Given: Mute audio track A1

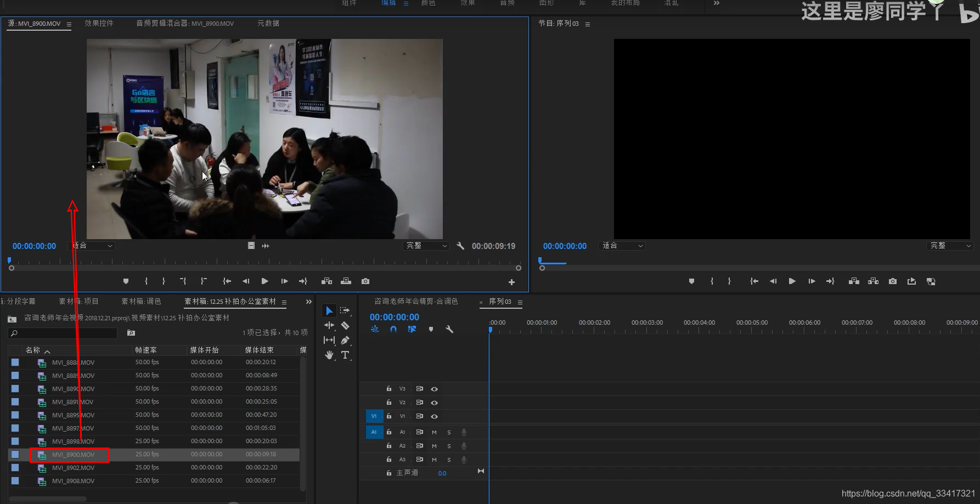Looking at the screenshot, I should pos(434,432).
